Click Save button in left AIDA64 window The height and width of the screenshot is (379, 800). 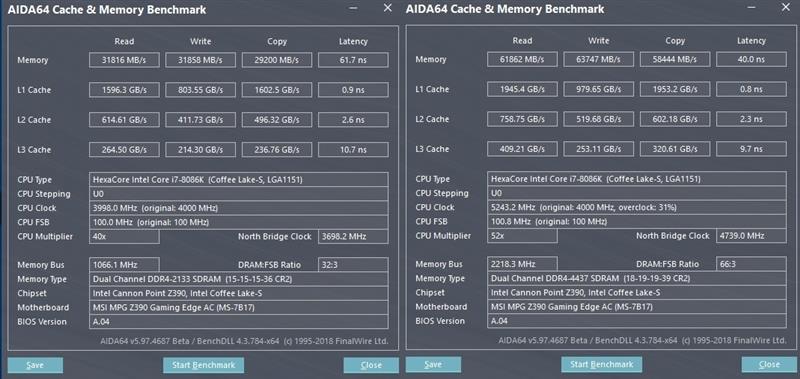(x=35, y=365)
